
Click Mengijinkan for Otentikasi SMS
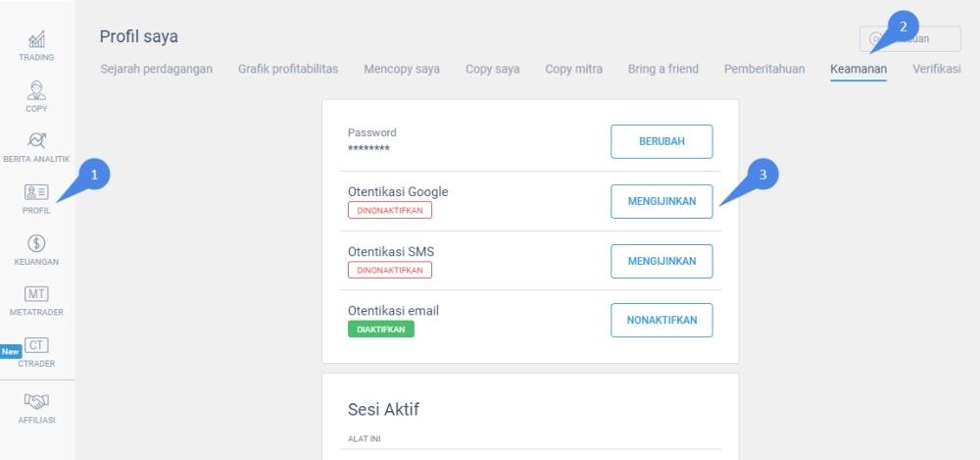(661, 261)
